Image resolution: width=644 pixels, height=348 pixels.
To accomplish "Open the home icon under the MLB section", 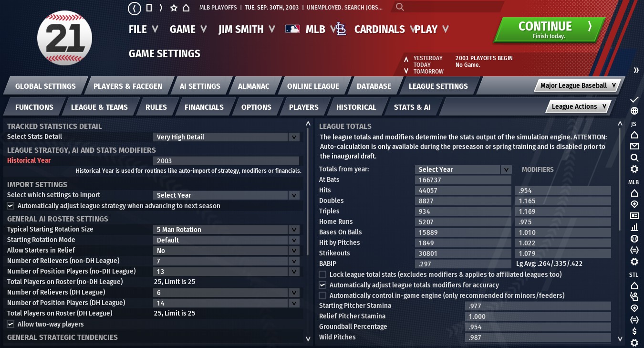I will tap(634, 193).
